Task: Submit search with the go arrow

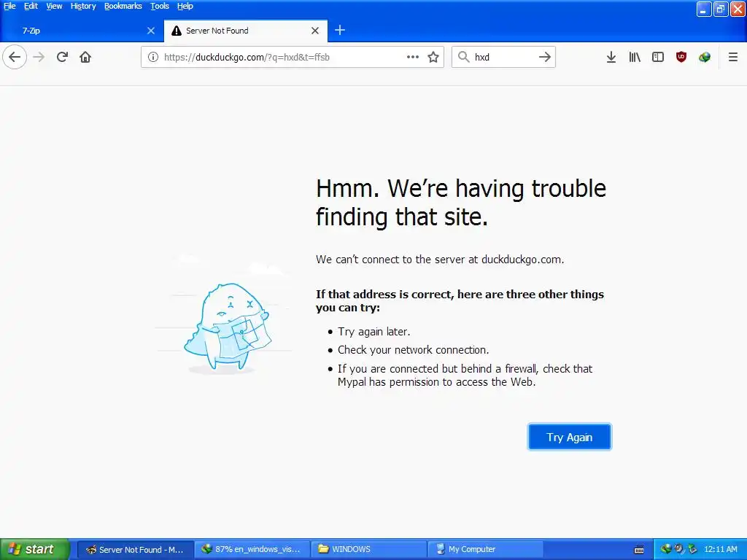Action: pyautogui.click(x=544, y=57)
